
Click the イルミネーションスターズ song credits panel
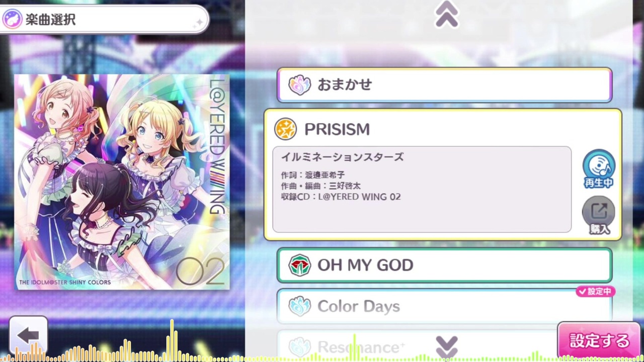point(422,189)
